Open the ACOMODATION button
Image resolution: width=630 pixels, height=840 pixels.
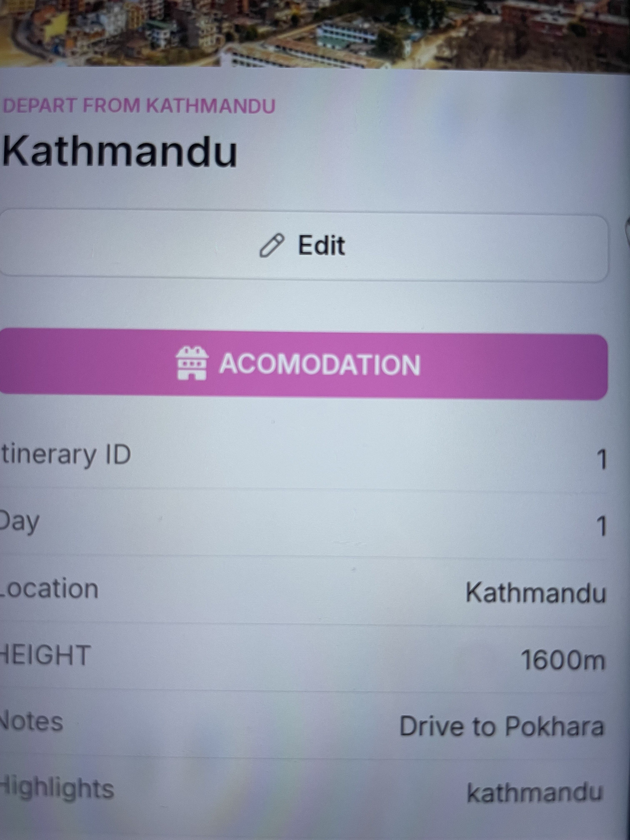(304, 365)
